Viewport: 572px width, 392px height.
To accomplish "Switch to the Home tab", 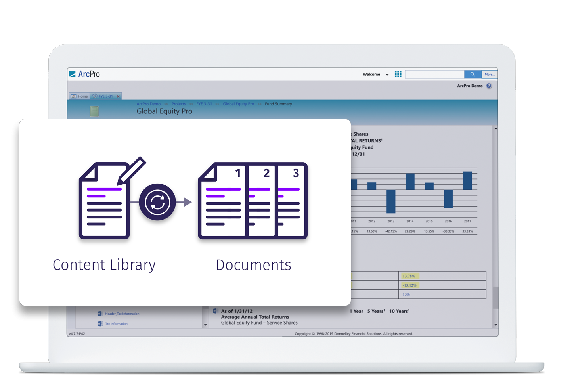I will [79, 96].
